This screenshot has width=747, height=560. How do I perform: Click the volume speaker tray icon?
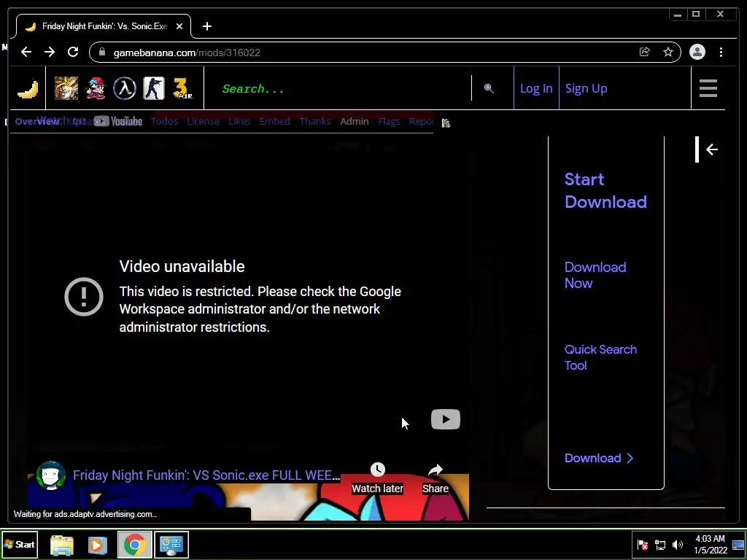coord(677,545)
